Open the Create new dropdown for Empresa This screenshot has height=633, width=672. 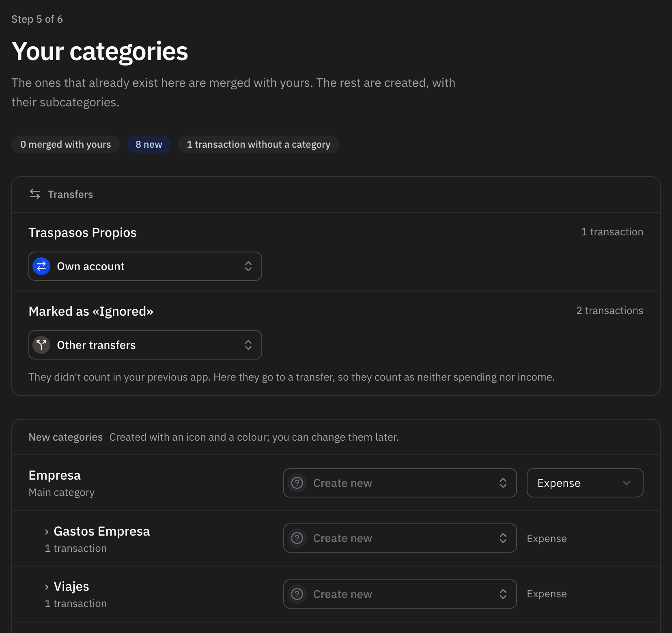(400, 483)
